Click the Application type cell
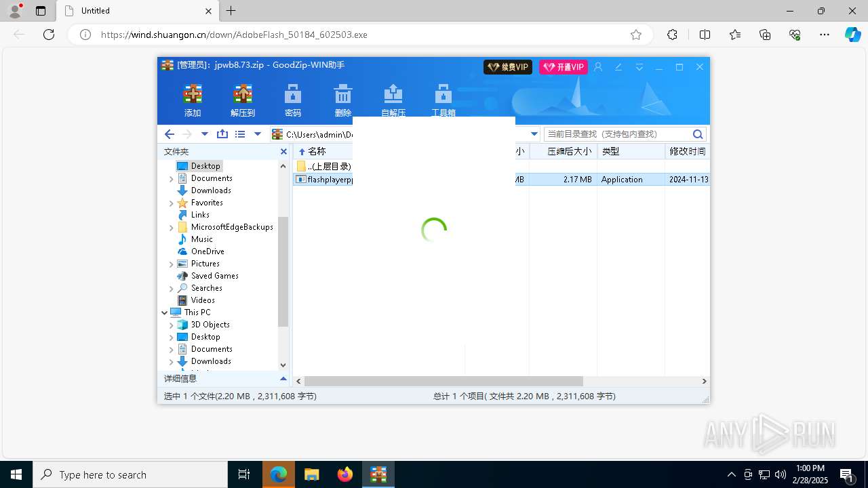 (622, 180)
